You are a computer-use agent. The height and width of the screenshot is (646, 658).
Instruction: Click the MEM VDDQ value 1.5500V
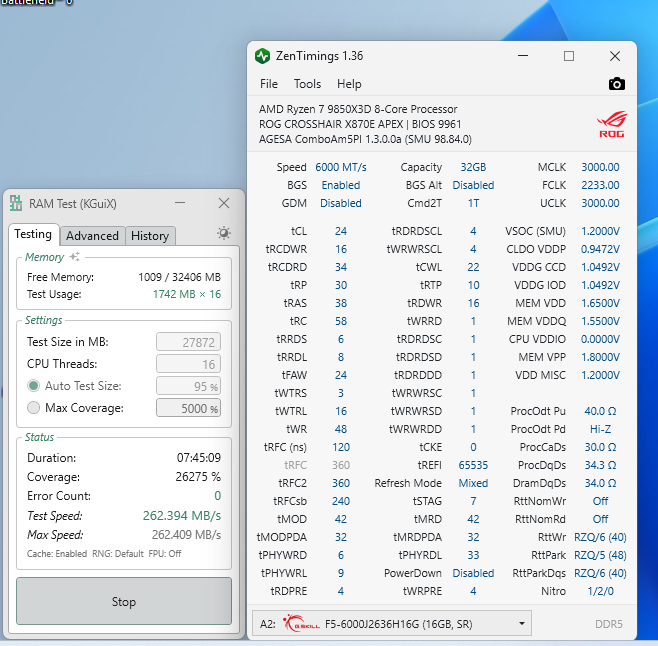(600, 321)
